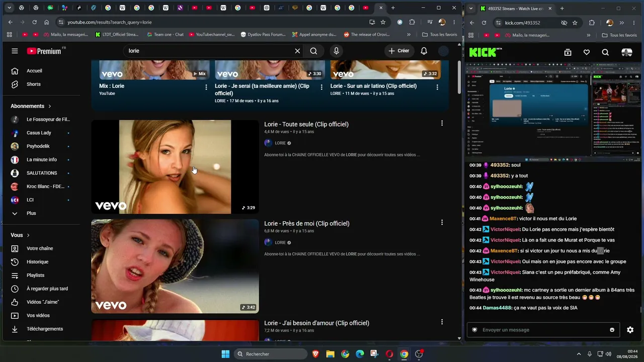Expand the Abonnements section chevron
Screen dimensions: 644x362
point(50,106)
